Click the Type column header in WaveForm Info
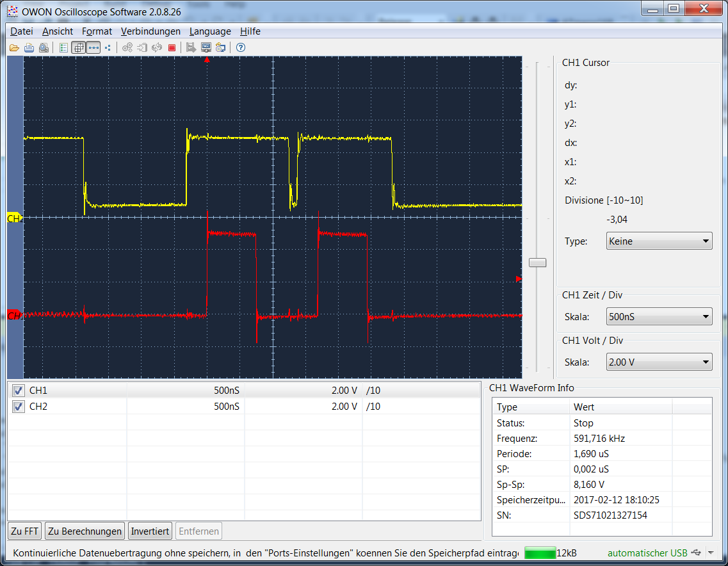This screenshot has width=728, height=566. (531, 407)
